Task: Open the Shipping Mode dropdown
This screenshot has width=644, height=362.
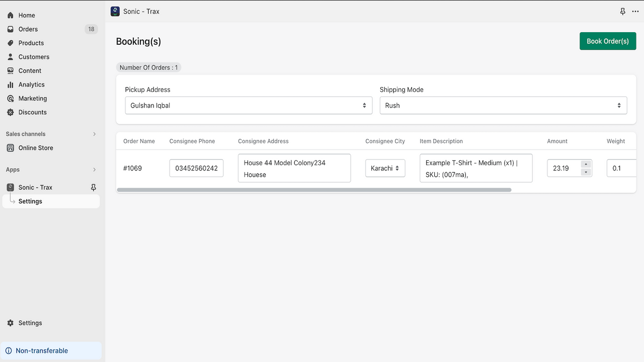Action: coord(503,106)
